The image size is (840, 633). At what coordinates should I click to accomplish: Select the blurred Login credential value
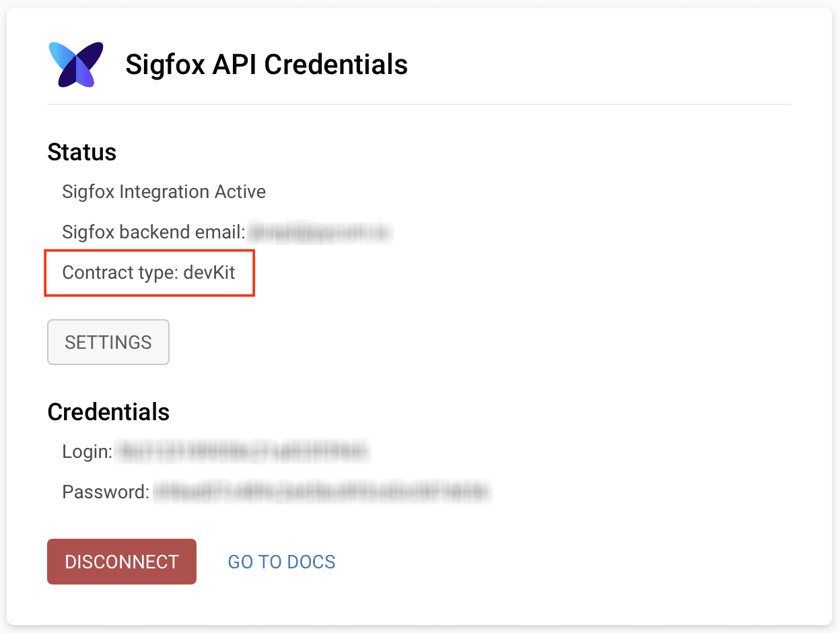pos(242,451)
